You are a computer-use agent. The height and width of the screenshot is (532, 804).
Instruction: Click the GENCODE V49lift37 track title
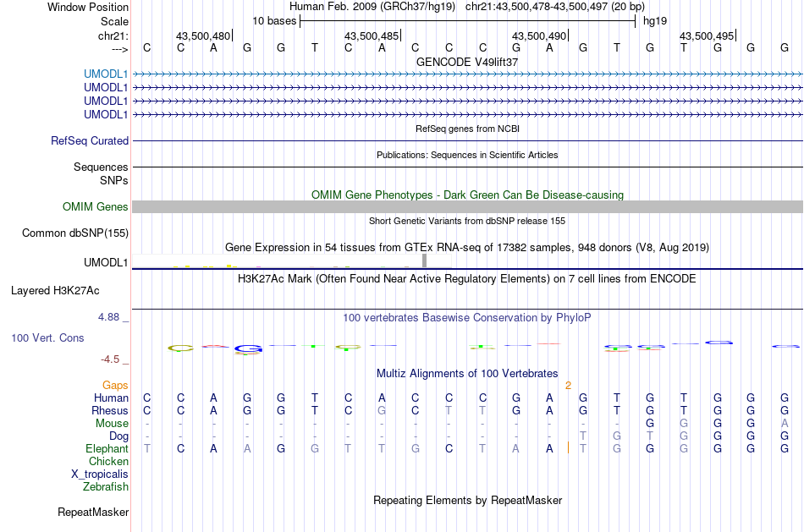pyautogui.click(x=467, y=62)
